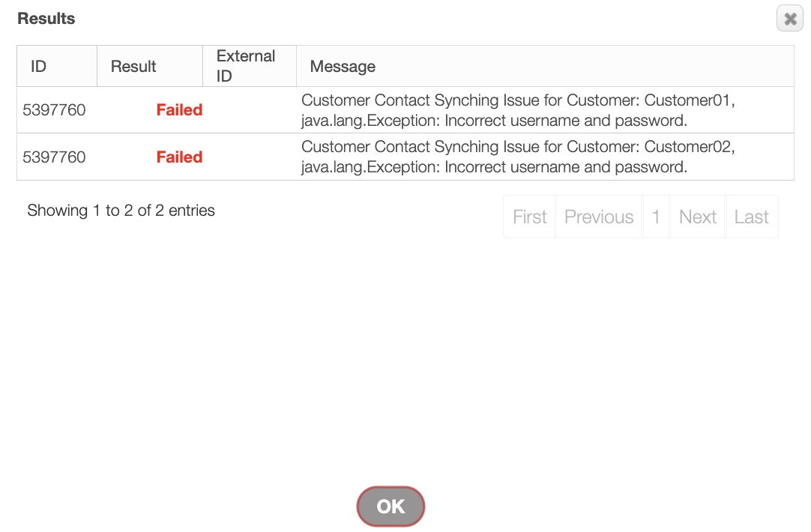Jump to the Last page of results
Viewport: 811px width, 532px height.
pyautogui.click(x=751, y=217)
